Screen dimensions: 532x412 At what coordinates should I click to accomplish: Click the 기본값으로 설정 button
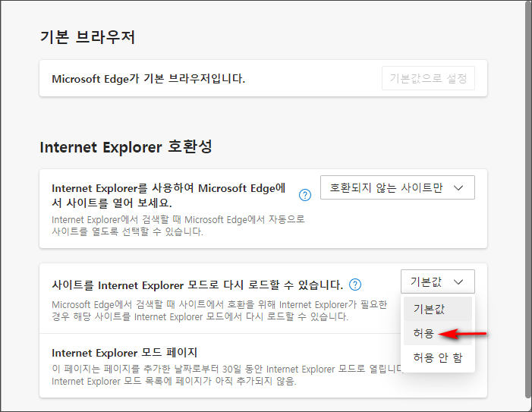tap(428, 78)
